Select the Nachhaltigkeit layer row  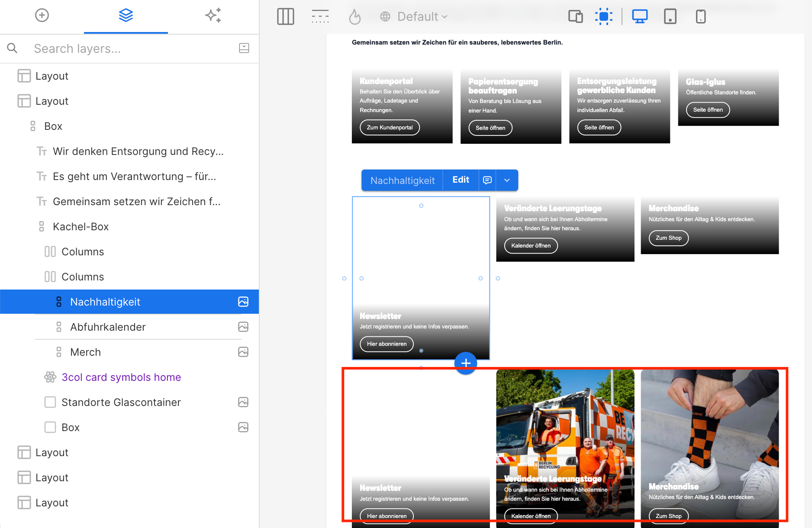click(x=130, y=302)
